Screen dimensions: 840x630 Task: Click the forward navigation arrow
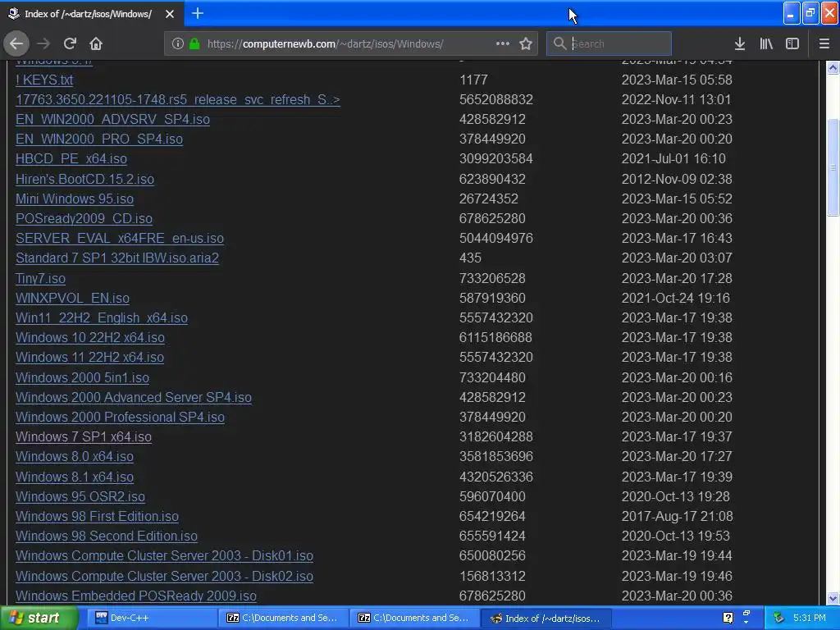pos(43,43)
